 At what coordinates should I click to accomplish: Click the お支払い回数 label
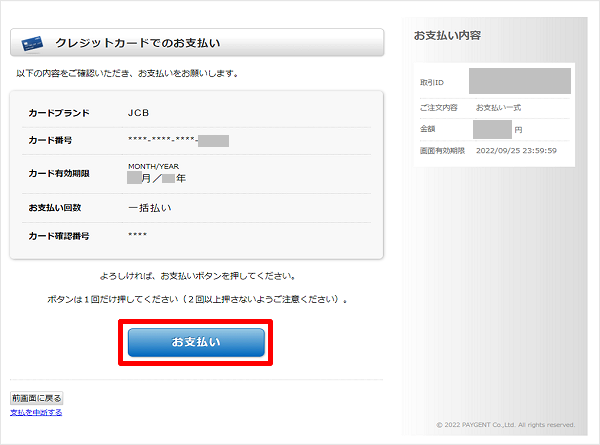coord(55,208)
